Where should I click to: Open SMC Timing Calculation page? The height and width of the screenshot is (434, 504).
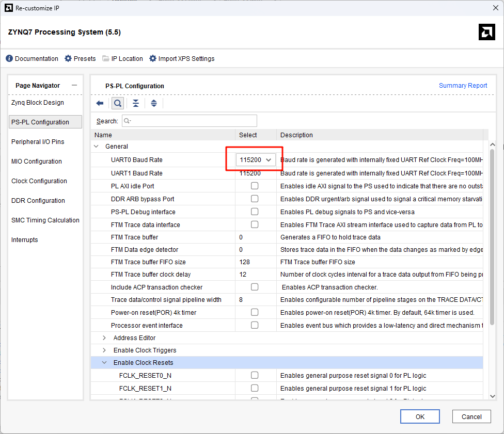[x=45, y=220]
